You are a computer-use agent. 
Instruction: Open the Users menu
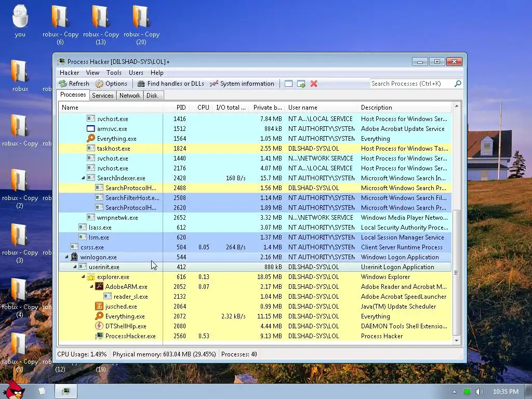coord(136,73)
